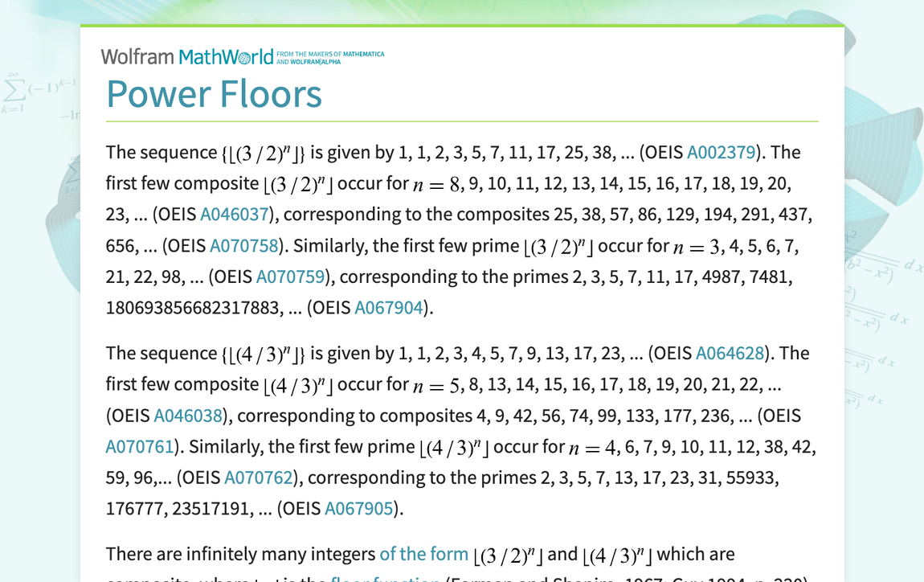
Task: Open OEIS sequence A067904
Action: [x=389, y=307]
